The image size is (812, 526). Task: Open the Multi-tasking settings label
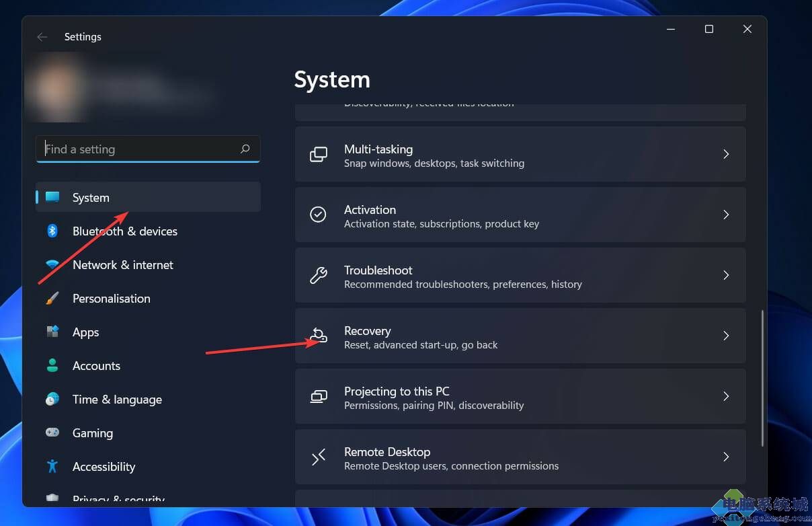click(x=378, y=149)
